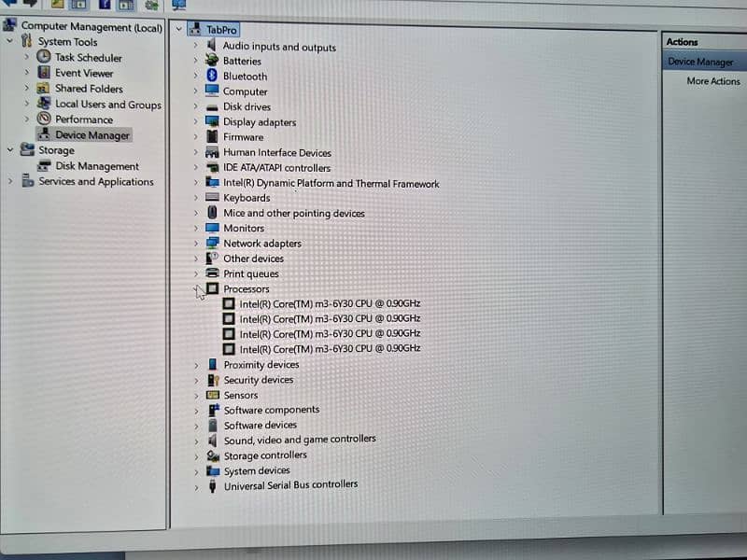The width and height of the screenshot is (747, 560).
Task: Collapse the TabPro root node
Action: coord(179,30)
